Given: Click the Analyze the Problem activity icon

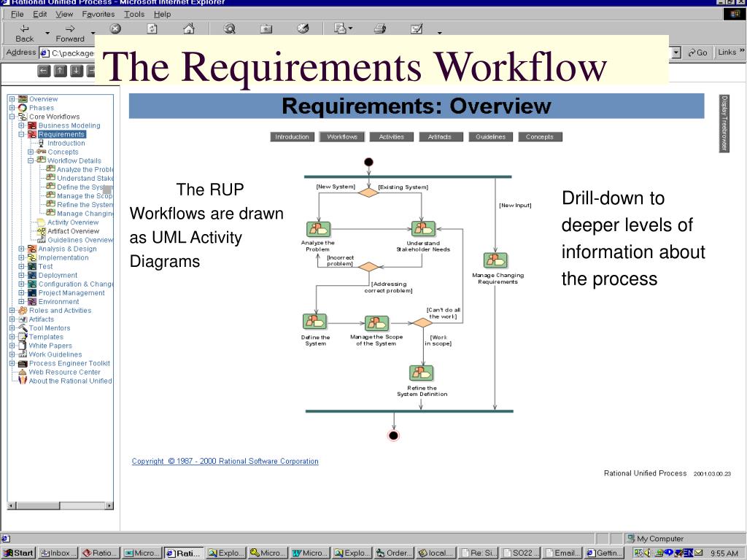Looking at the screenshot, I should 318,229.
